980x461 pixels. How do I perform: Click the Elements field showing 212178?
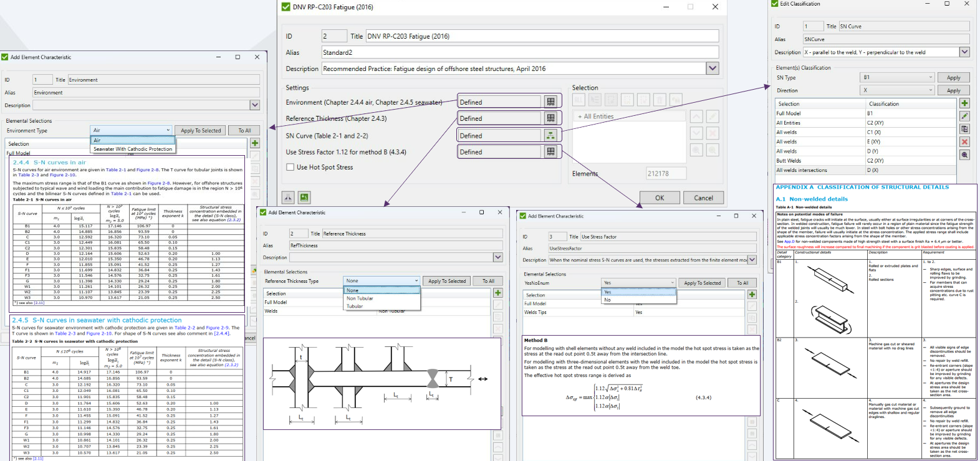point(666,173)
